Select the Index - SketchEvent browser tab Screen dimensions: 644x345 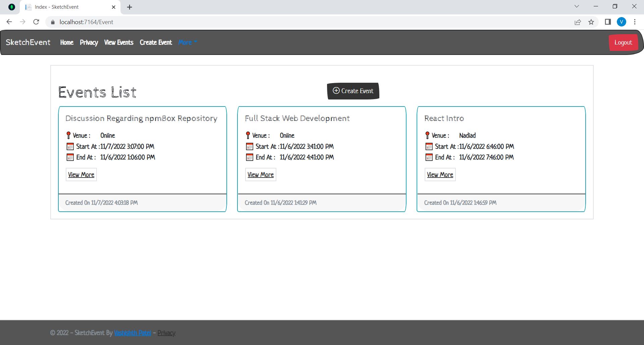[x=70, y=7]
